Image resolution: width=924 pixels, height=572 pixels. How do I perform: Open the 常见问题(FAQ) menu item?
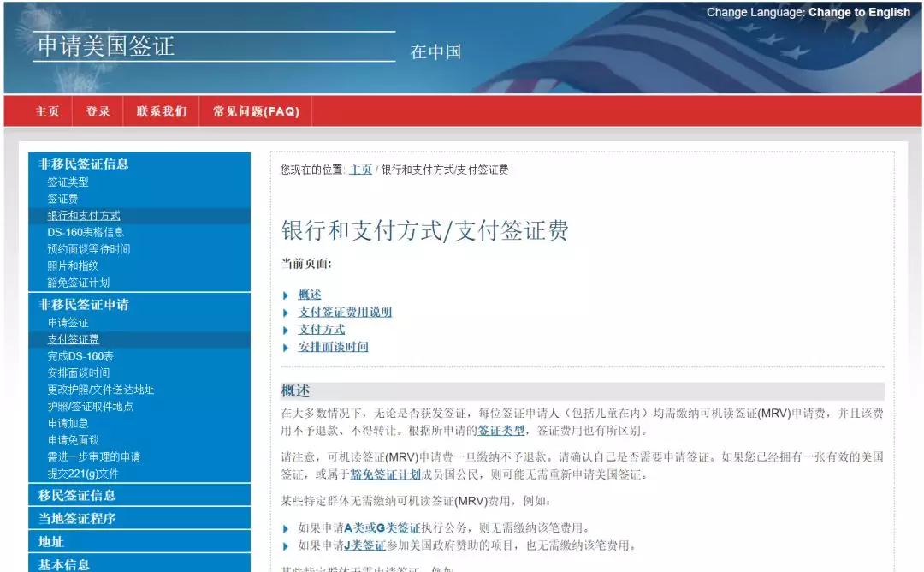tap(256, 111)
